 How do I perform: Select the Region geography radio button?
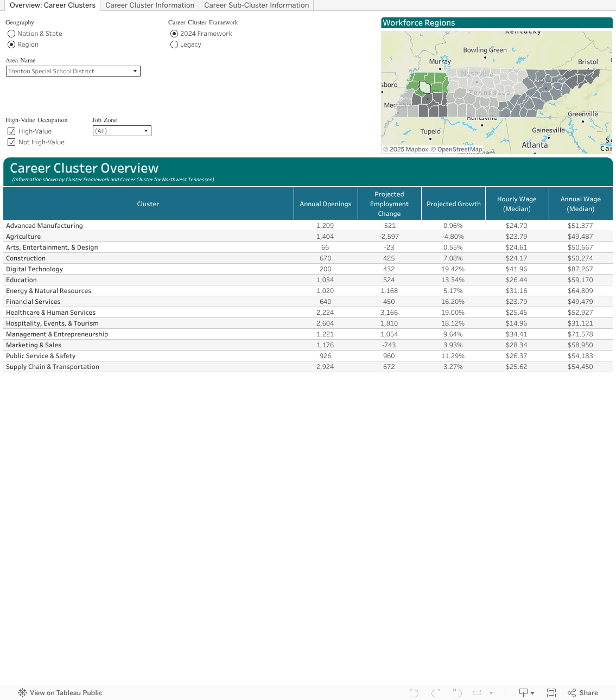11,44
